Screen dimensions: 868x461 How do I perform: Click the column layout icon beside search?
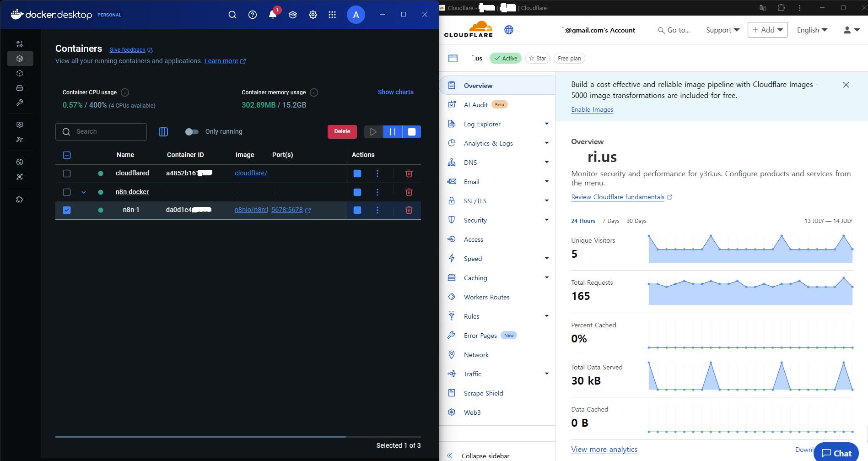point(163,132)
